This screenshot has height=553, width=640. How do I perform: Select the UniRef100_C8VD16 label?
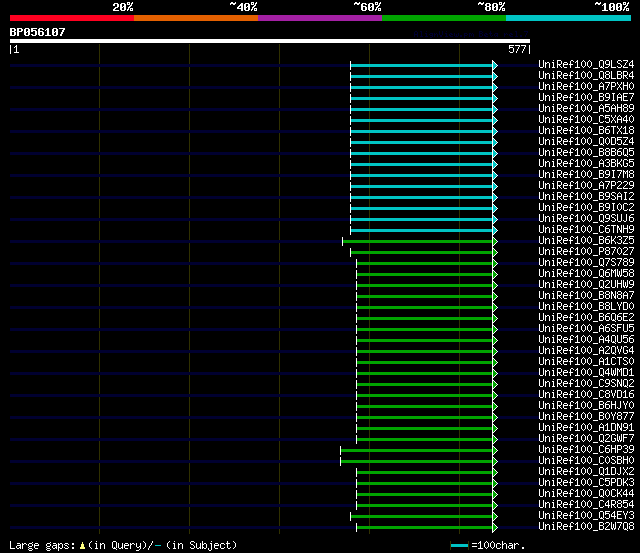[x=586, y=395]
